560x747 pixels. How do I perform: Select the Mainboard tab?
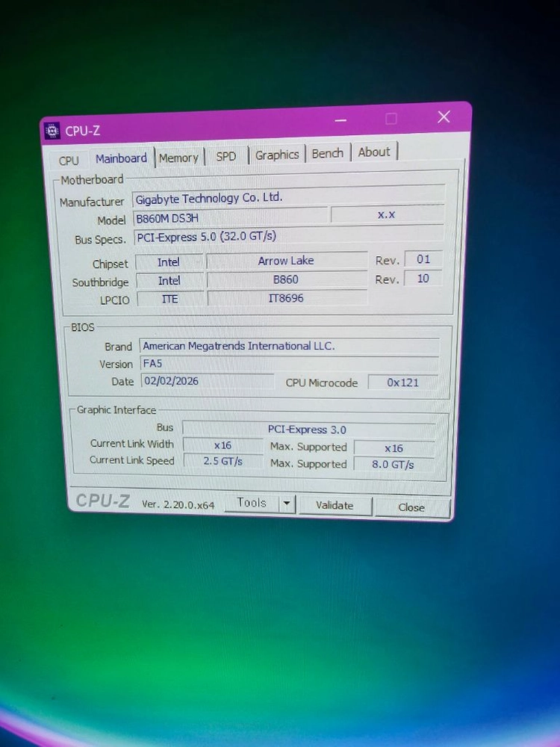coord(121,158)
